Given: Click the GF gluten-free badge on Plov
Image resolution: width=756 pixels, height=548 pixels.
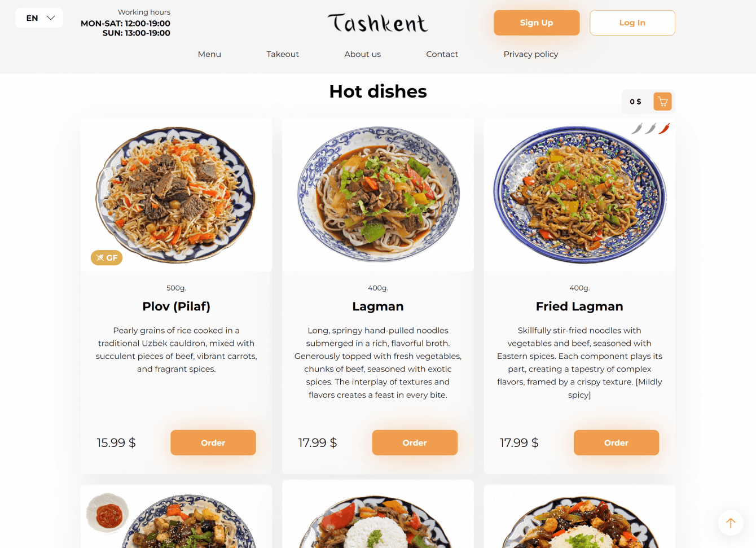Looking at the screenshot, I should point(107,258).
